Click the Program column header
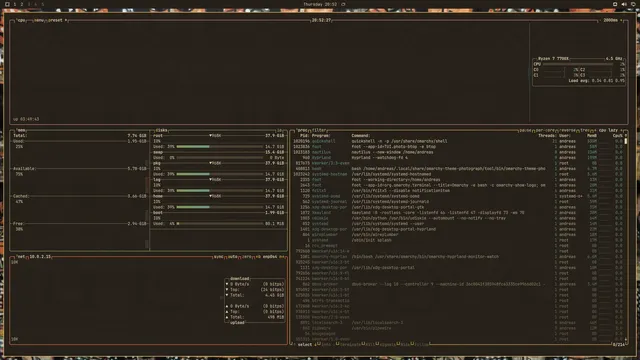This screenshot has width=640, height=360. point(321,136)
